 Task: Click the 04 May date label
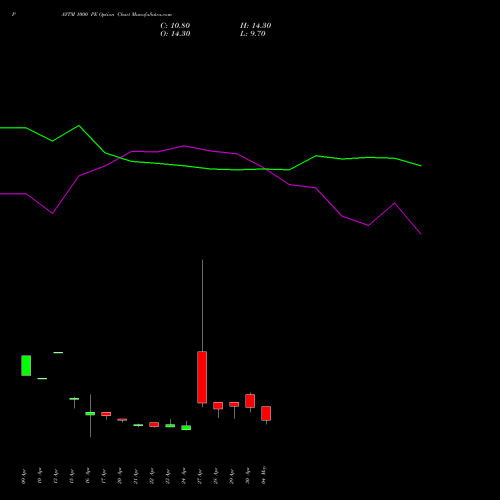264,475
